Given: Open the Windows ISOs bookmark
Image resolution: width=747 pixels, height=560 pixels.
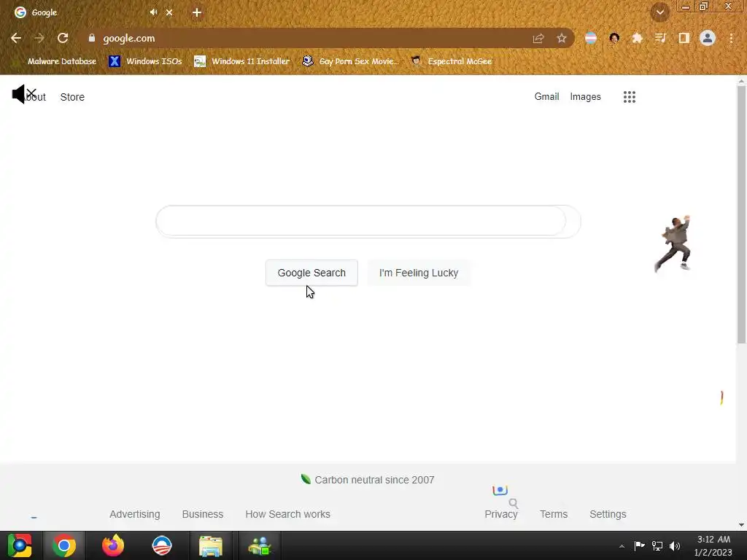Looking at the screenshot, I should coord(145,61).
